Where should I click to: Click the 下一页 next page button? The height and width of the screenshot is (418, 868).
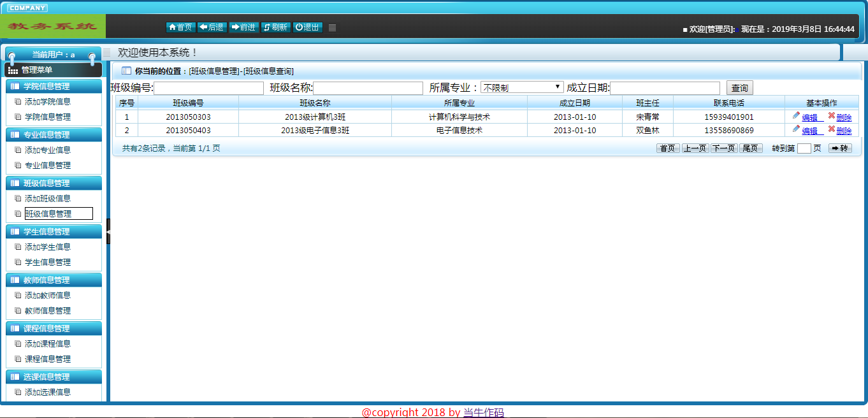tap(724, 148)
